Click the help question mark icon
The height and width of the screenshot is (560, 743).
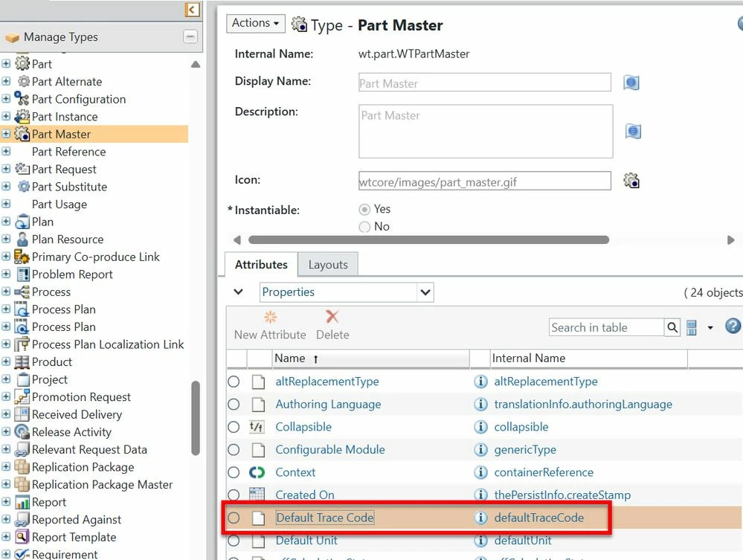click(x=733, y=326)
